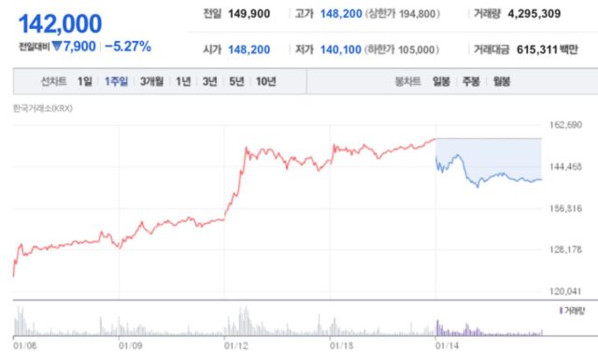Viewport: 598px width, 364px height.
Task: Open the 10년 chart range
Action: pos(265,81)
